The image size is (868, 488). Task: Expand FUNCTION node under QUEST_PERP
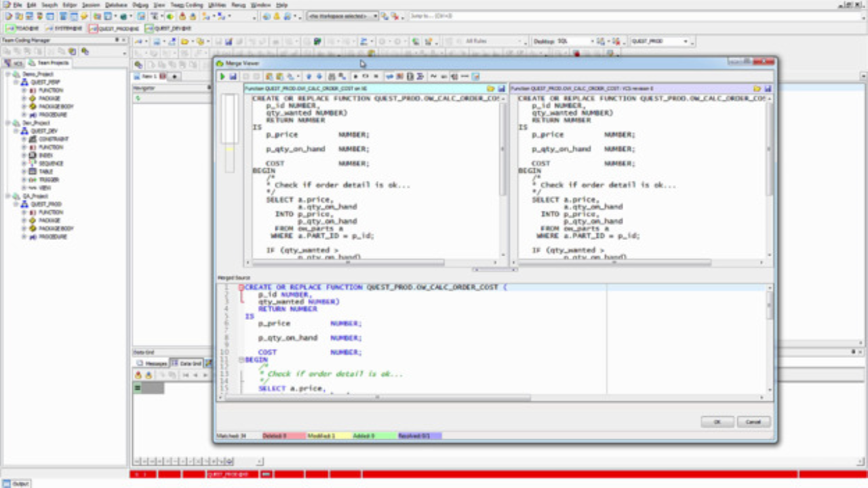[24, 90]
